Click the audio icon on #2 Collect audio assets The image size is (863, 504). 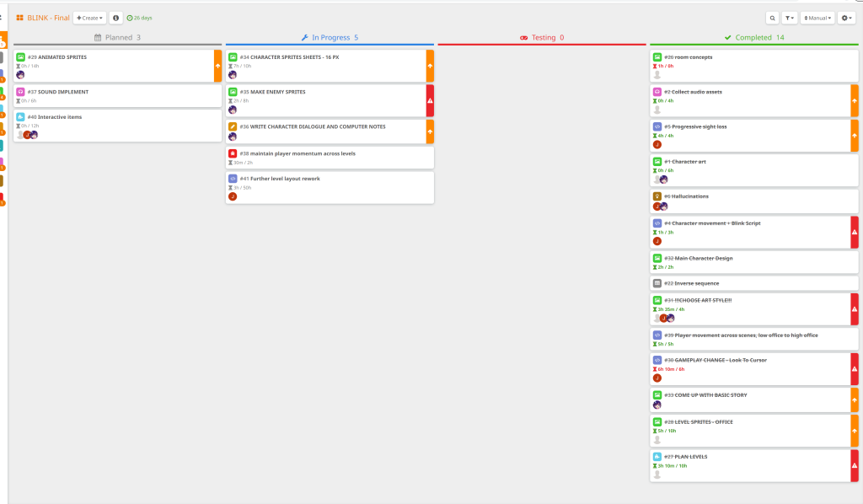point(657,92)
